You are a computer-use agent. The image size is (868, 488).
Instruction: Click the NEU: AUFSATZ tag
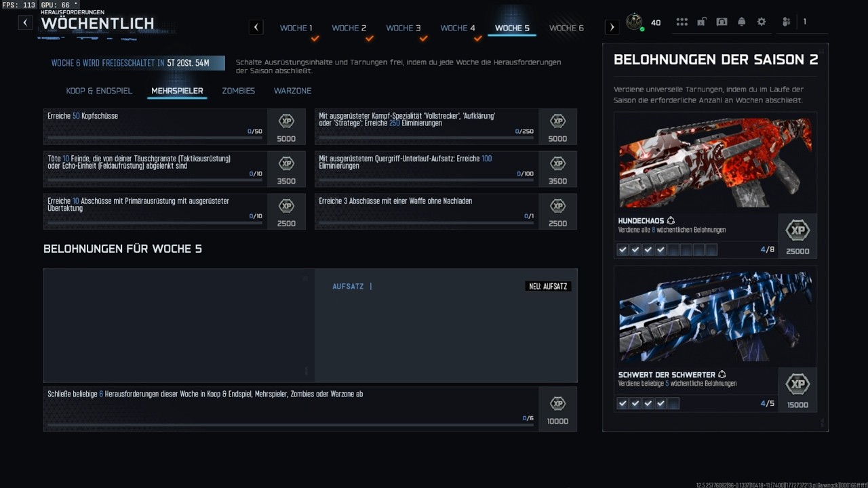click(548, 287)
